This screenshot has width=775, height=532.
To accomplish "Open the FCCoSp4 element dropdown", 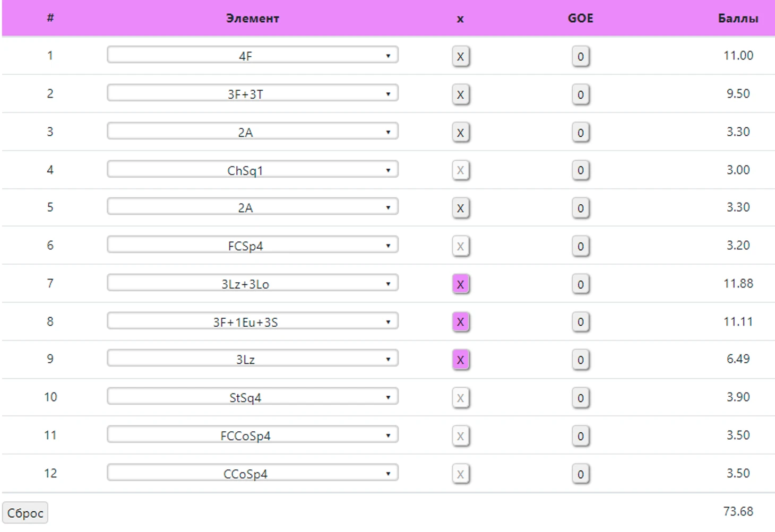I will (253, 435).
